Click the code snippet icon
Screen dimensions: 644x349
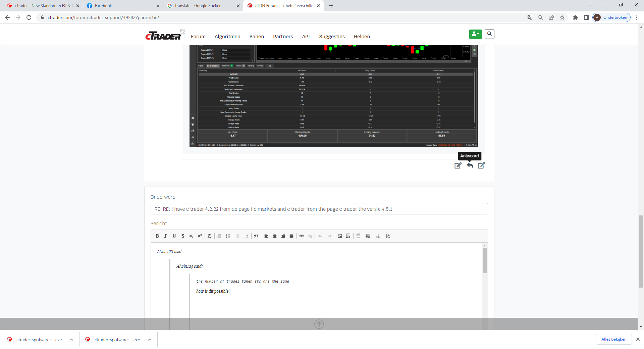point(368,236)
